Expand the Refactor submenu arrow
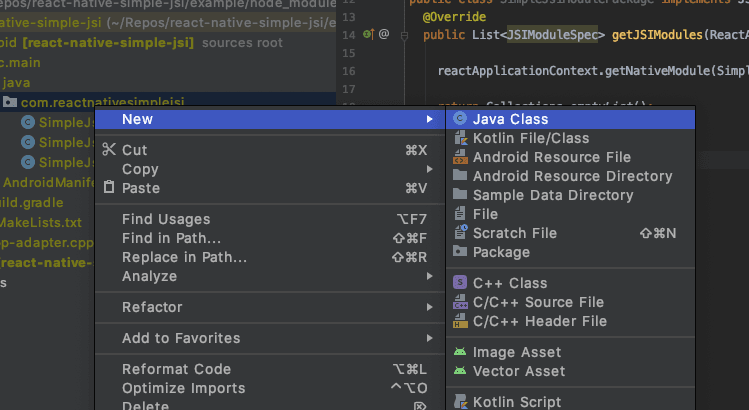 429,307
